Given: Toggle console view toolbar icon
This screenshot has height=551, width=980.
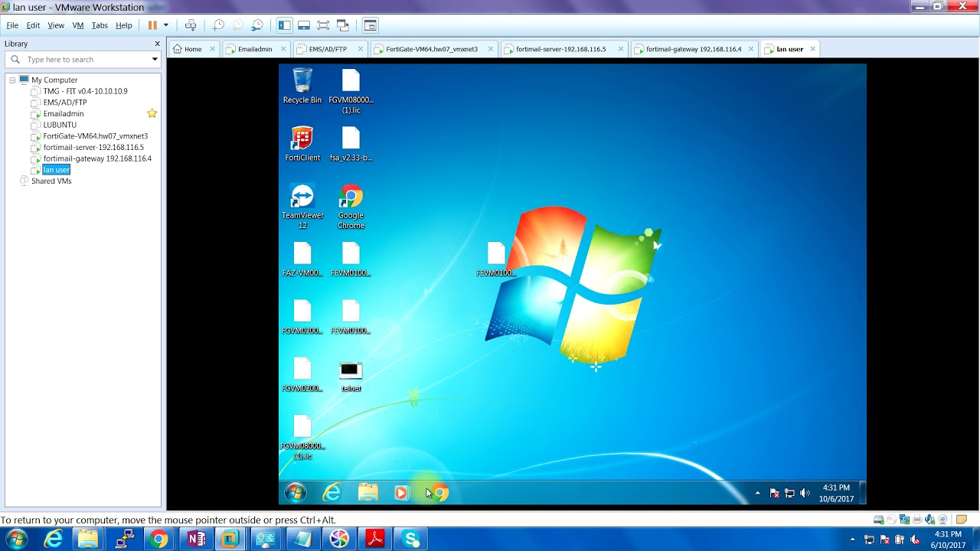Looking at the screenshot, I should pyautogui.click(x=370, y=25).
